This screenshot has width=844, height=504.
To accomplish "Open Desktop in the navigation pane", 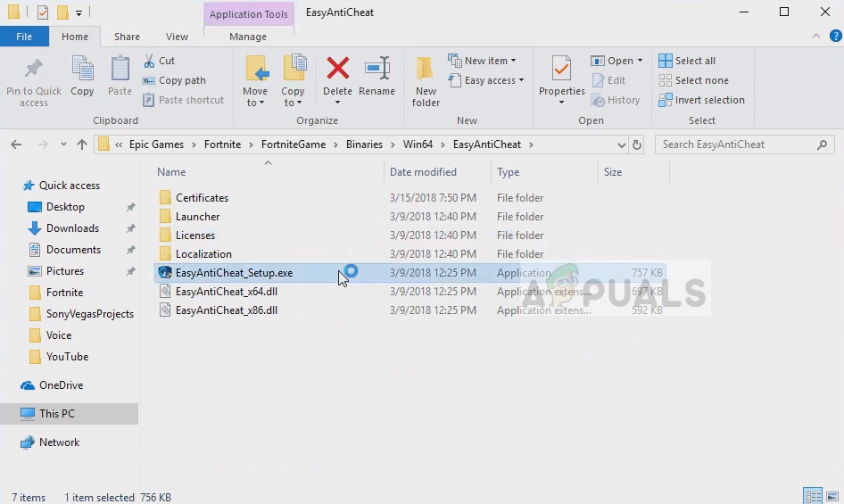I will coord(65,207).
